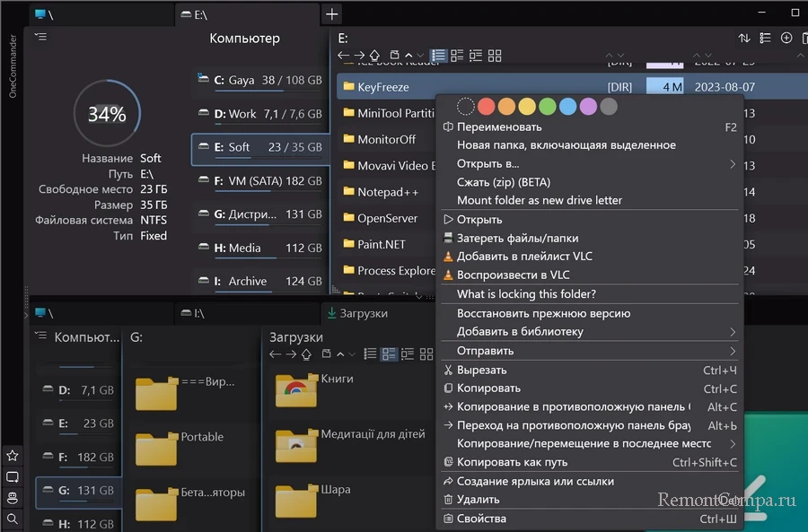Select 'Копировать как путь' from context menu
Screen dimensions: 808x532
[512, 463]
